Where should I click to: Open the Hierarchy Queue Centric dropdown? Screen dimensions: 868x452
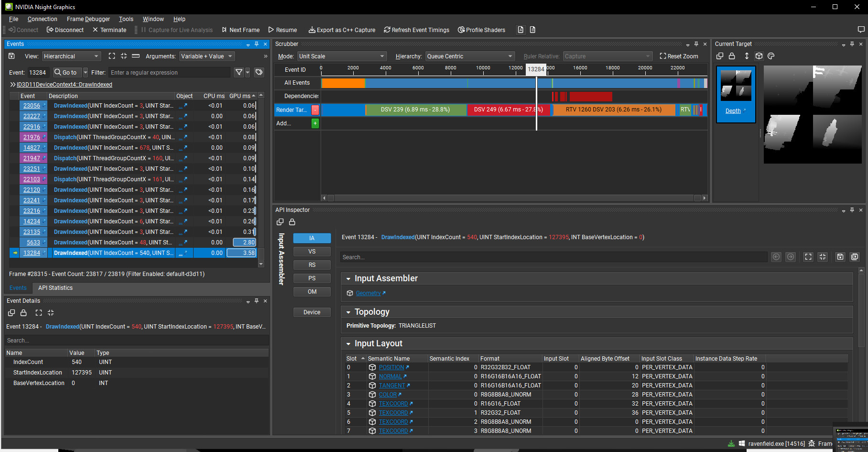[470, 56]
